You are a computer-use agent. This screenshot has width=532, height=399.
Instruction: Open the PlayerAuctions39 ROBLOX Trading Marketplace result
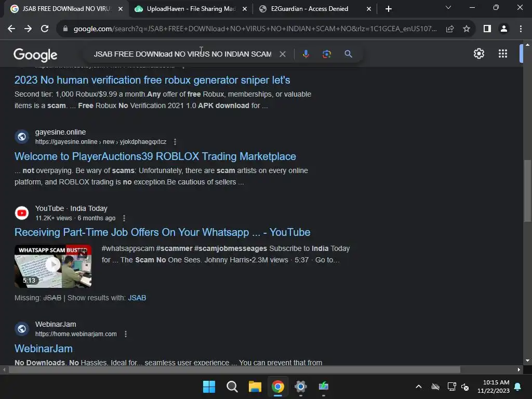pos(155,156)
